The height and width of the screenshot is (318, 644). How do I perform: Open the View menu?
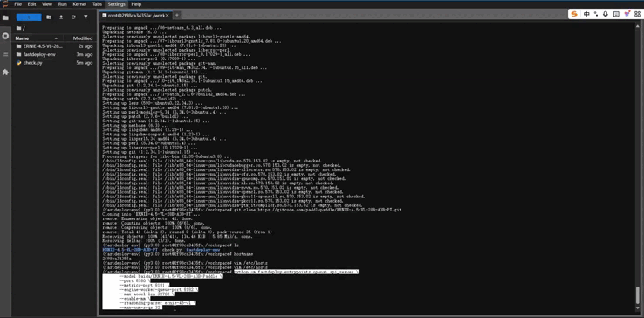(x=47, y=4)
